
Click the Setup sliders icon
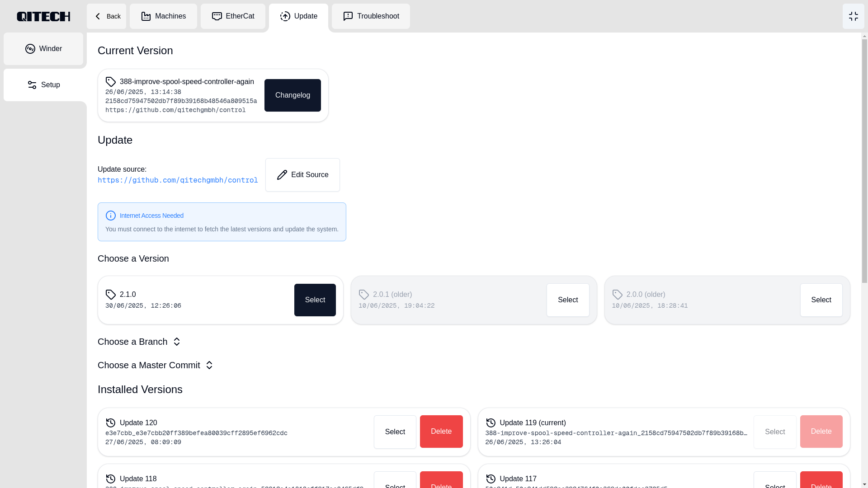[x=32, y=85]
